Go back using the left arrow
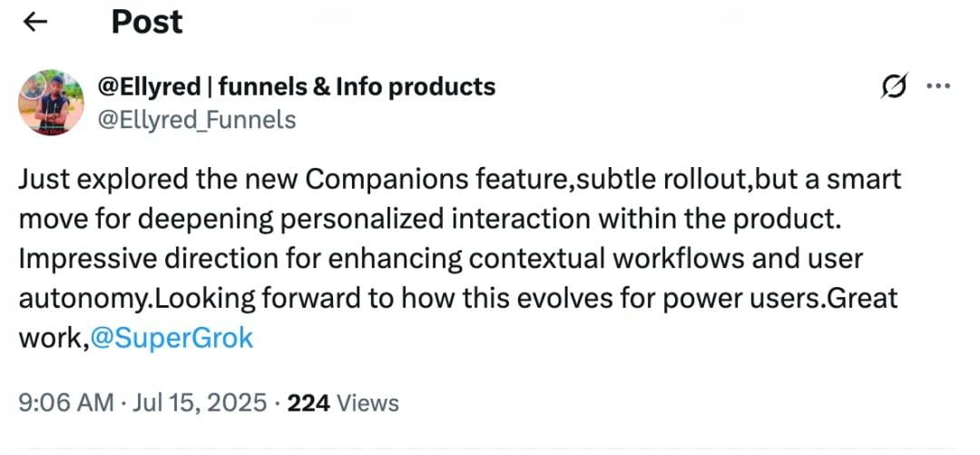 click(x=35, y=22)
